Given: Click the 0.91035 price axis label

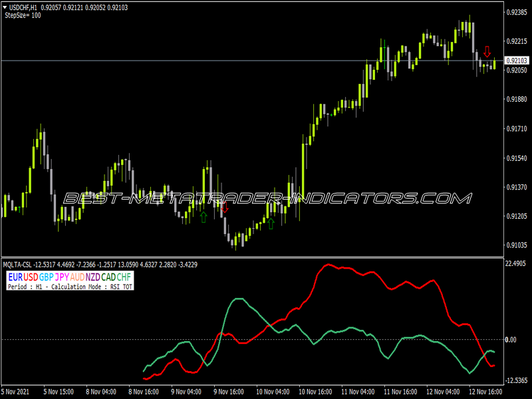Looking at the screenshot, I should click(x=517, y=245).
